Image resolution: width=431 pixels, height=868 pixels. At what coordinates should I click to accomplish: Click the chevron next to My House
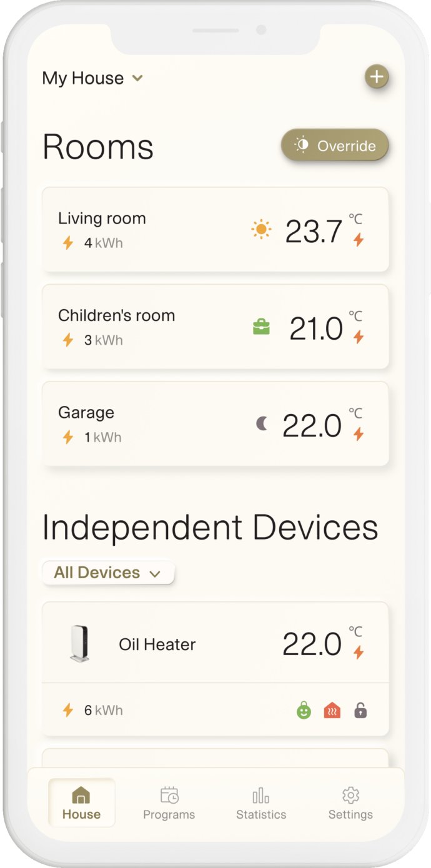pos(138,79)
